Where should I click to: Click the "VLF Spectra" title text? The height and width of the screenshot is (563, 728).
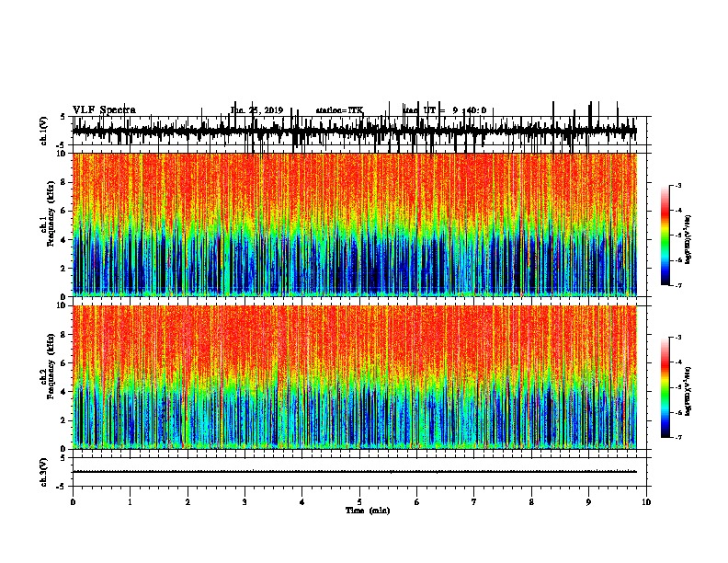104,110
